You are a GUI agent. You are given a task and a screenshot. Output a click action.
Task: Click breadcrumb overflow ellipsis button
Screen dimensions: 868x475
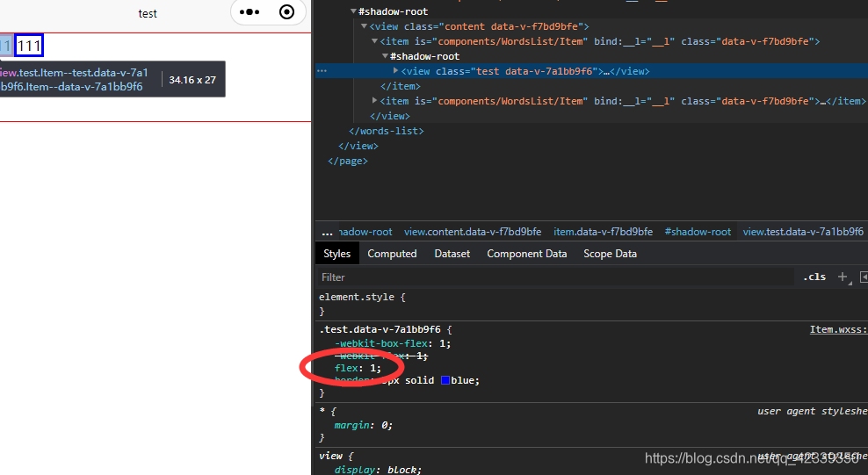327,233
